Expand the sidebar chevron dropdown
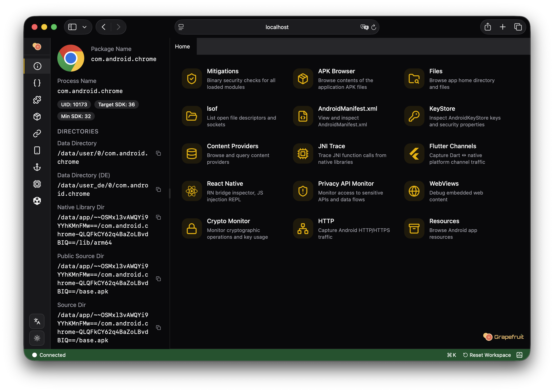Image resolution: width=554 pixels, height=392 pixels. [84, 27]
